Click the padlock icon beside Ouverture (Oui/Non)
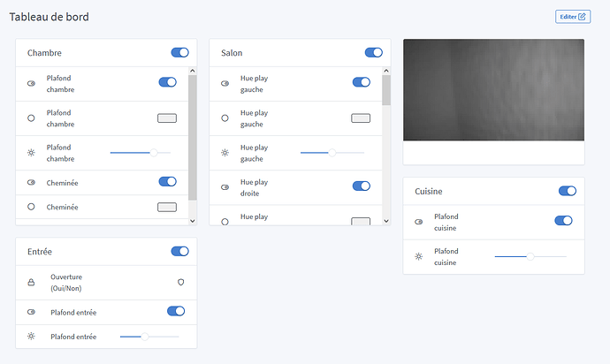610x364 pixels. (x=31, y=283)
